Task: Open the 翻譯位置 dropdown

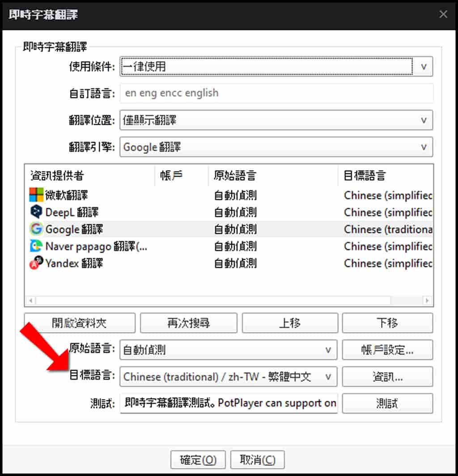Action: (x=276, y=120)
